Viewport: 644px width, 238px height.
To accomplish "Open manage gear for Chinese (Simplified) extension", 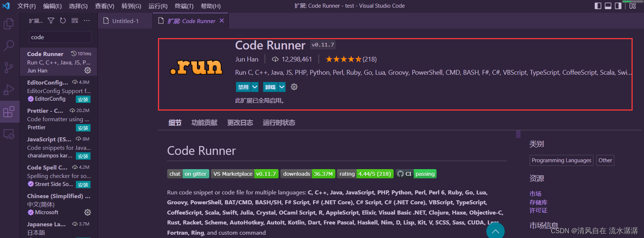I will tap(88, 212).
